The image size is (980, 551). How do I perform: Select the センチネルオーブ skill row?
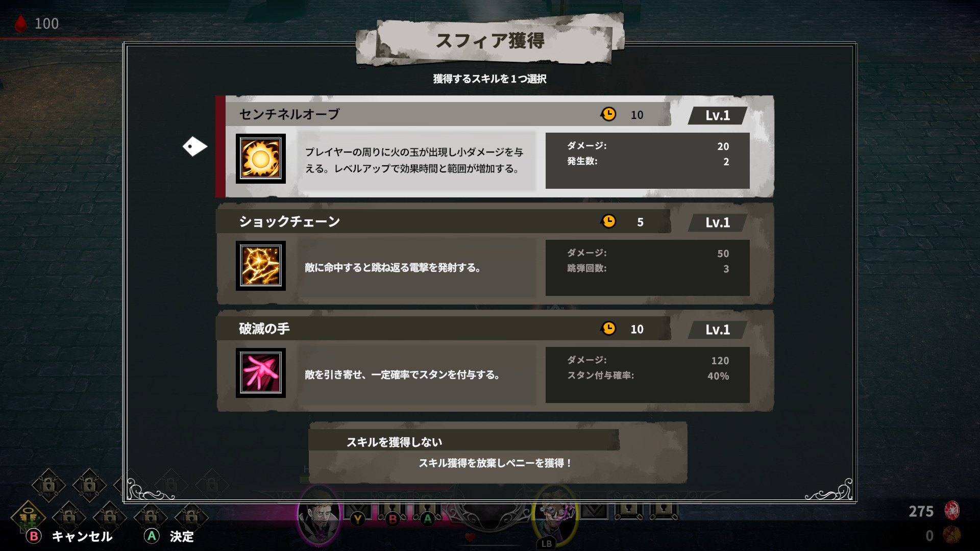pos(494,146)
